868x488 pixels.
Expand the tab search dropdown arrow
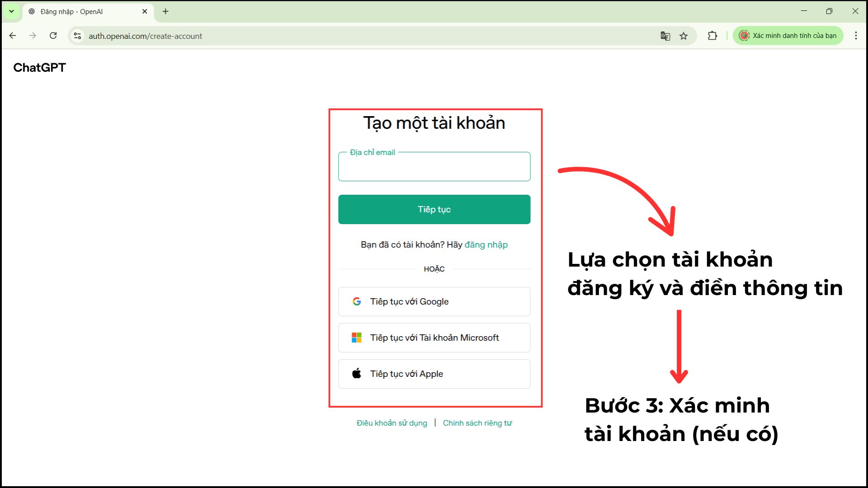pos(11,11)
